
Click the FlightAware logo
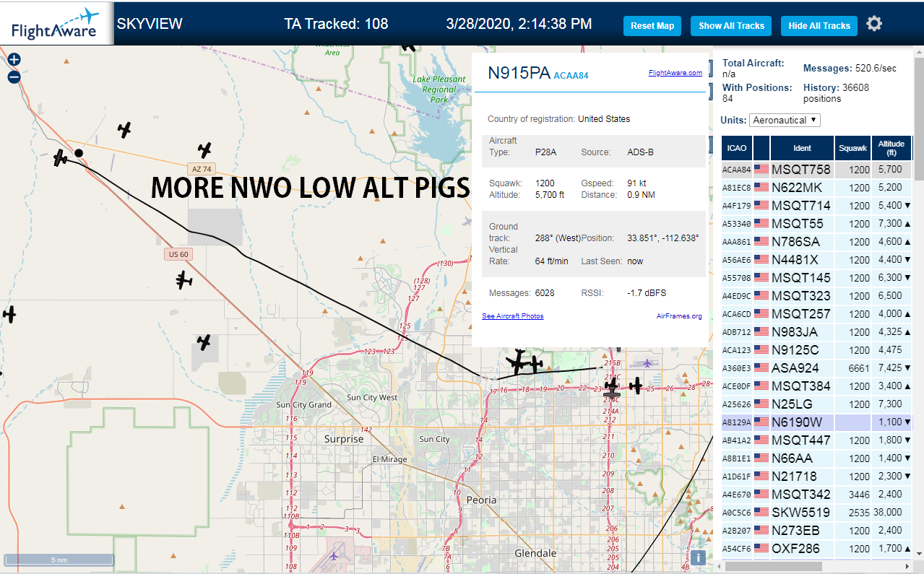coord(56,23)
